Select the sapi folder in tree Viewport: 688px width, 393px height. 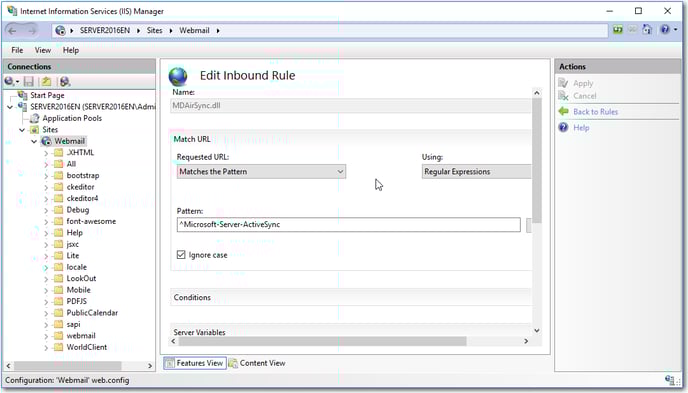(x=73, y=324)
